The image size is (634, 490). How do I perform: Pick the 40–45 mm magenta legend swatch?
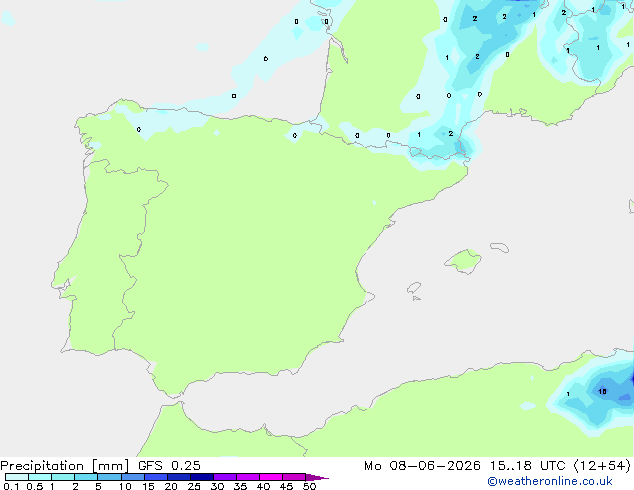pos(271,477)
